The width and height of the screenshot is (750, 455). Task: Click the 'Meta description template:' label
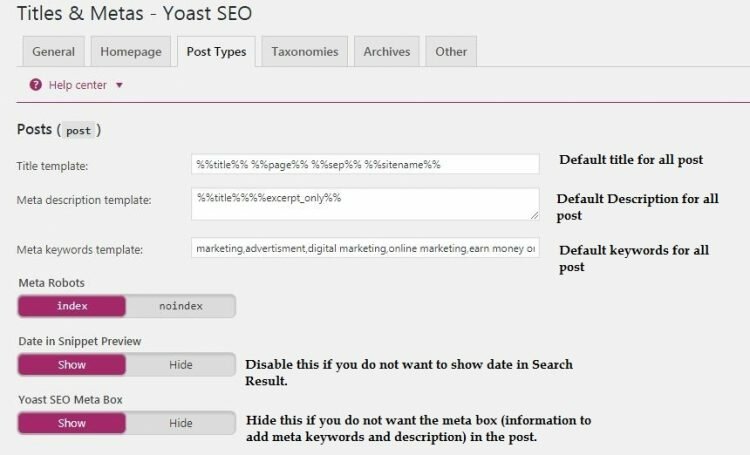[84, 200]
